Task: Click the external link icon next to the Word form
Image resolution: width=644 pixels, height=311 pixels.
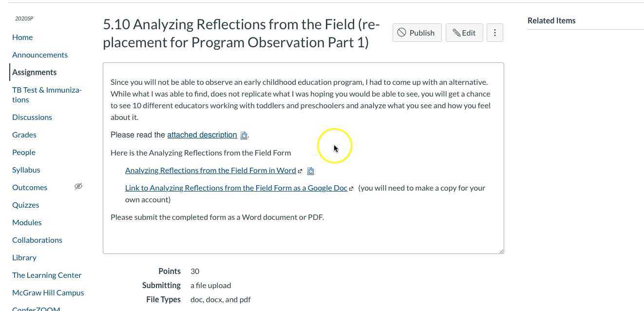Action: 300,171
